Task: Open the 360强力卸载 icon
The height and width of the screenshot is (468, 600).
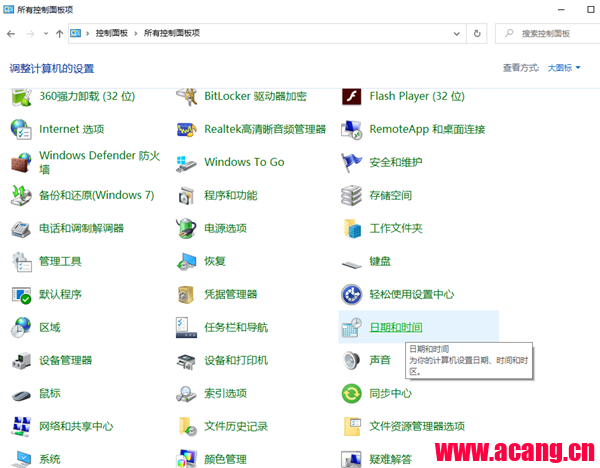Action: [21, 97]
